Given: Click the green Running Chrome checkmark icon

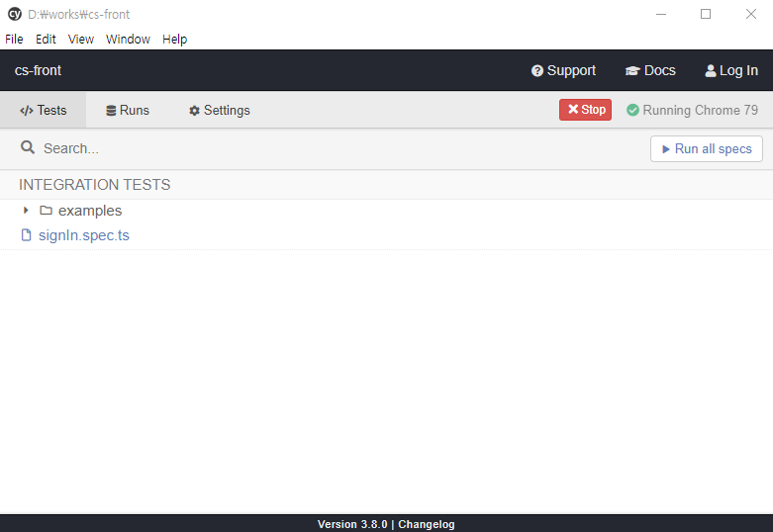Looking at the screenshot, I should point(632,110).
